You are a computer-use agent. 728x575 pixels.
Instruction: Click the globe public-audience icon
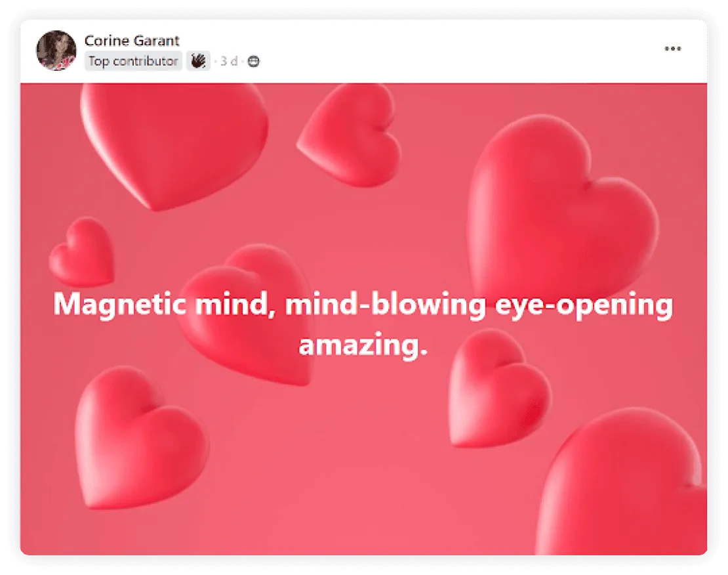[253, 61]
